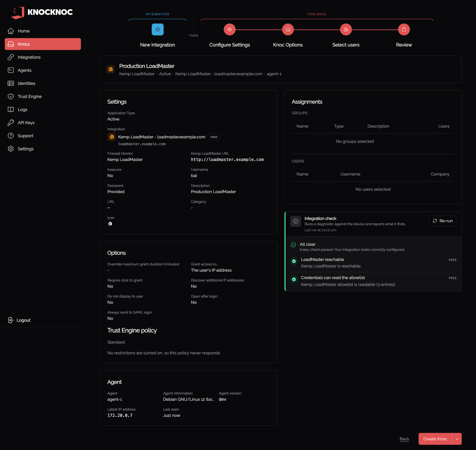
Task: Re-run the integration check
Action: tap(443, 221)
